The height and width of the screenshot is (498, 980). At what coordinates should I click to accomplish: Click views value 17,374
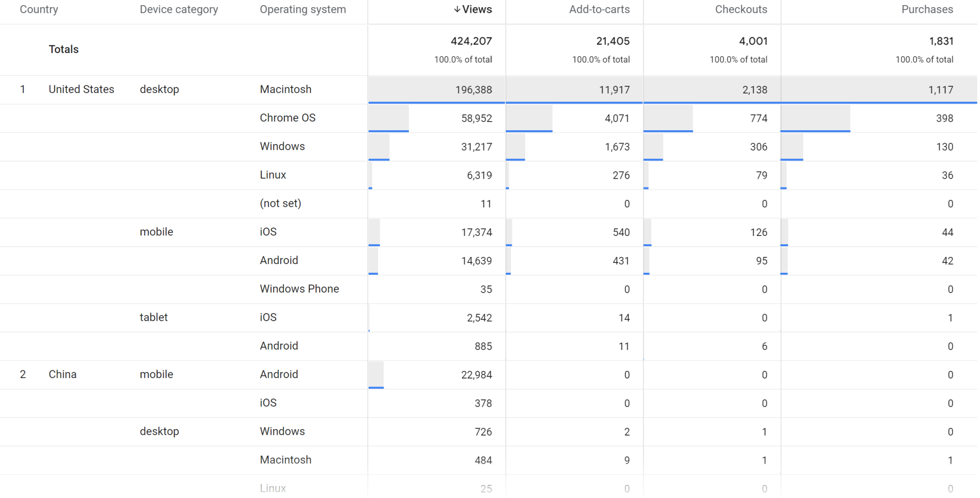477,232
